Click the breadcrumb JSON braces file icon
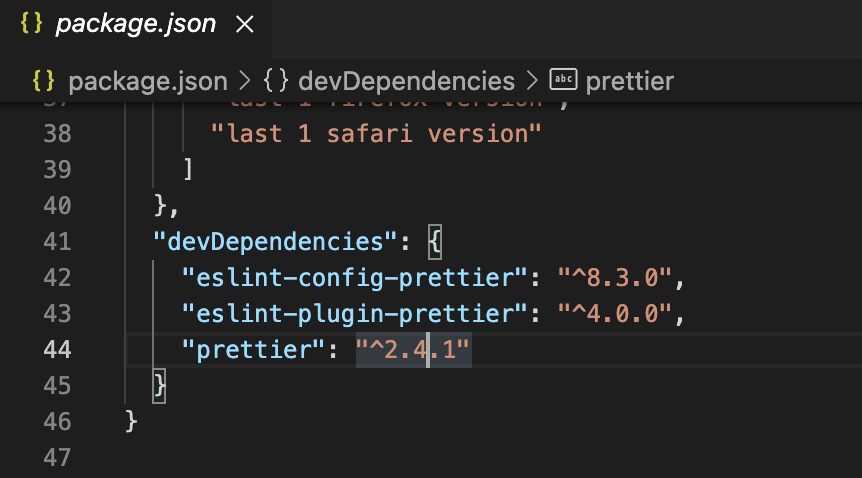The width and height of the screenshot is (862, 478). tap(43, 81)
